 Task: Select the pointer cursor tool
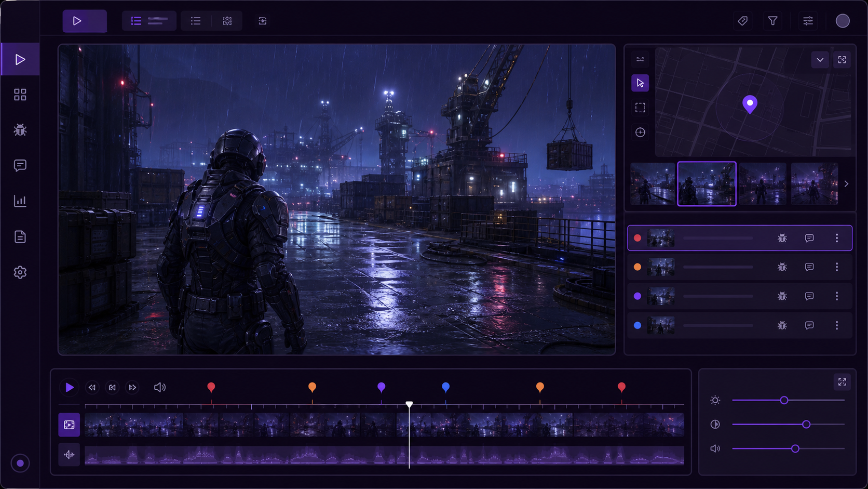(x=640, y=83)
